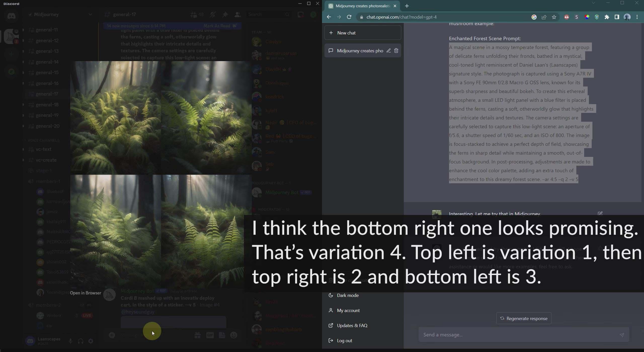
Task: Click the delete chat icon next to 'Midjourney creates pho'
Action: [396, 51]
